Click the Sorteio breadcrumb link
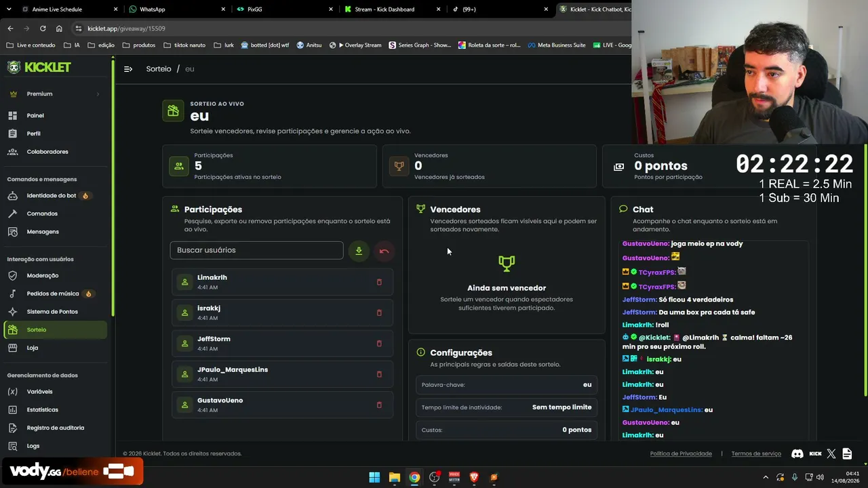 point(159,69)
